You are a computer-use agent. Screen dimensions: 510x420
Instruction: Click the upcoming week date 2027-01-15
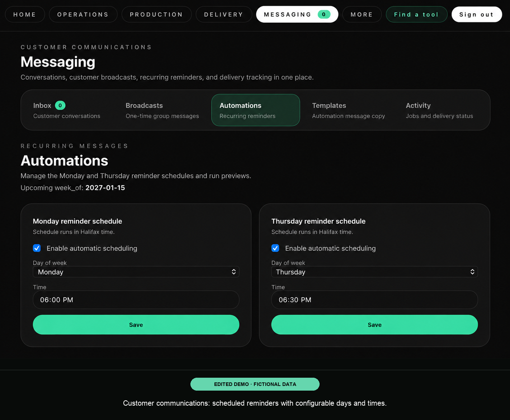(x=105, y=188)
